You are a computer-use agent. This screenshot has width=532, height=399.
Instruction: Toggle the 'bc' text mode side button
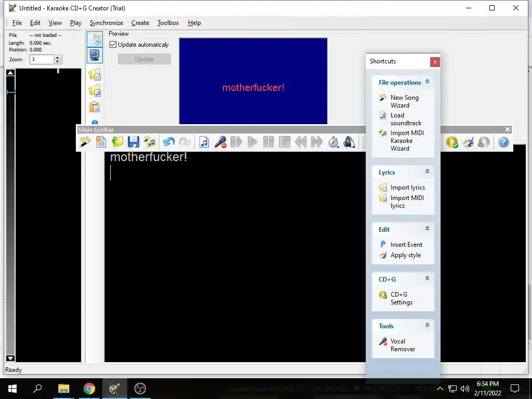click(95, 39)
